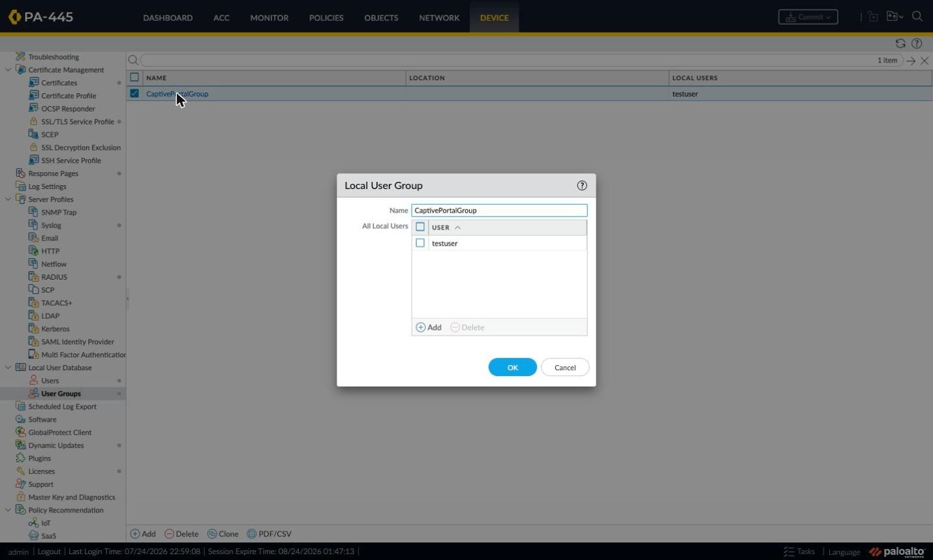Click the refresh icon at top right
The image size is (933, 560).
900,44
